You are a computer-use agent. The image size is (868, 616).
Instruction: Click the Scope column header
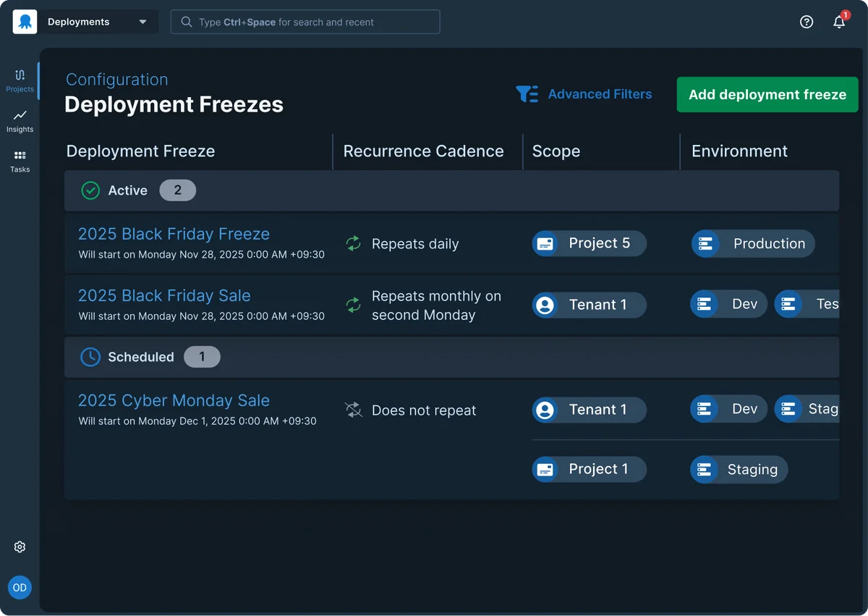(556, 151)
